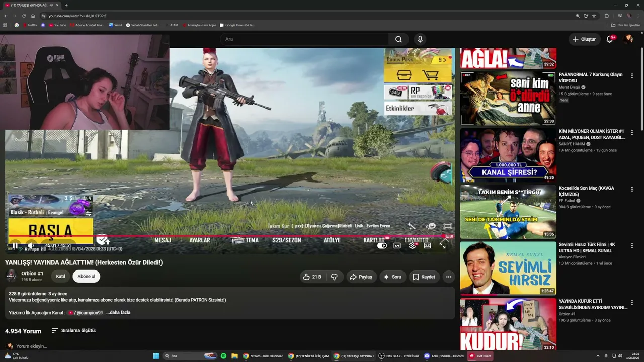Image resolution: width=644 pixels, height=362 pixels.
Task: Open the Stream - Kick Dashboard taskbar window
Action: [x=263, y=356]
